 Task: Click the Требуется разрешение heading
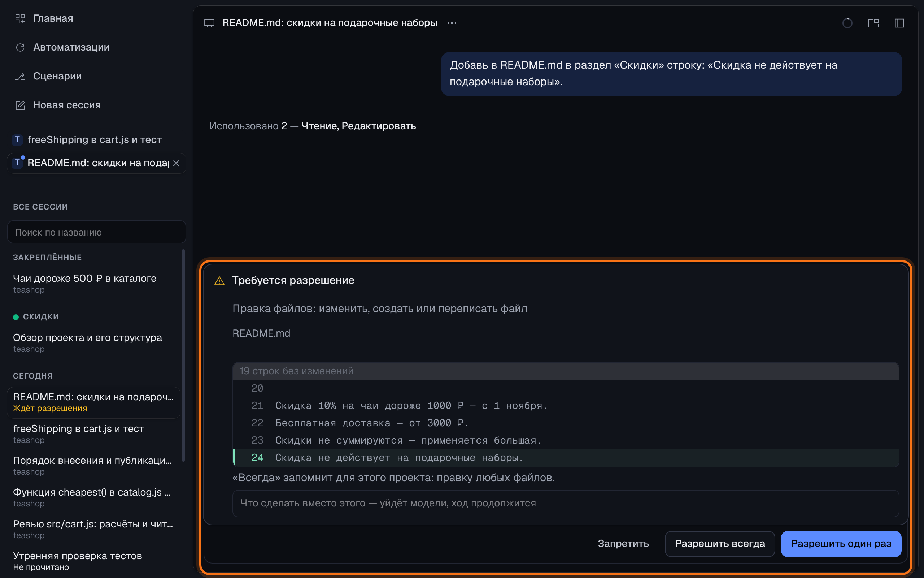pos(293,281)
